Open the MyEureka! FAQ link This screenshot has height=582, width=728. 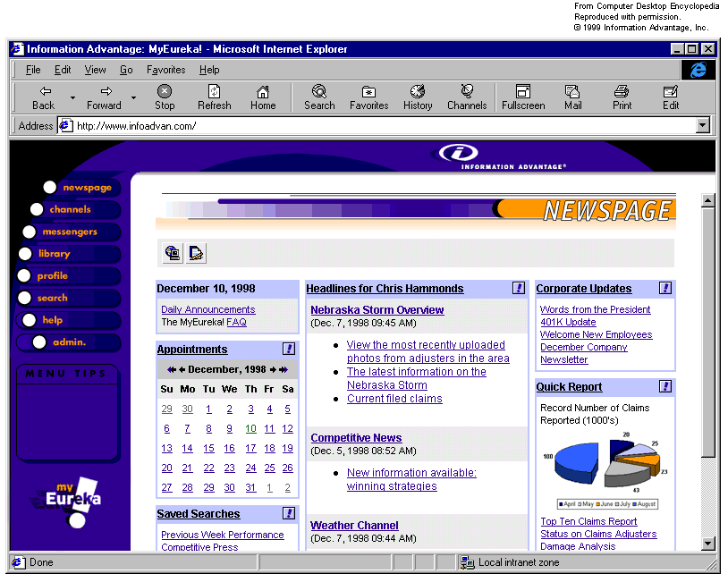[236, 322]
